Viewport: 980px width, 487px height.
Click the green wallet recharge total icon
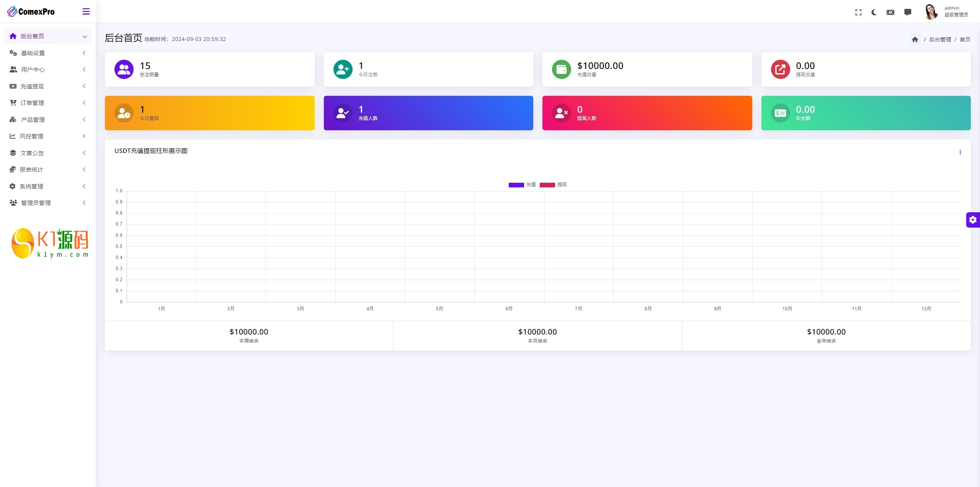click(x=561, y=69)
